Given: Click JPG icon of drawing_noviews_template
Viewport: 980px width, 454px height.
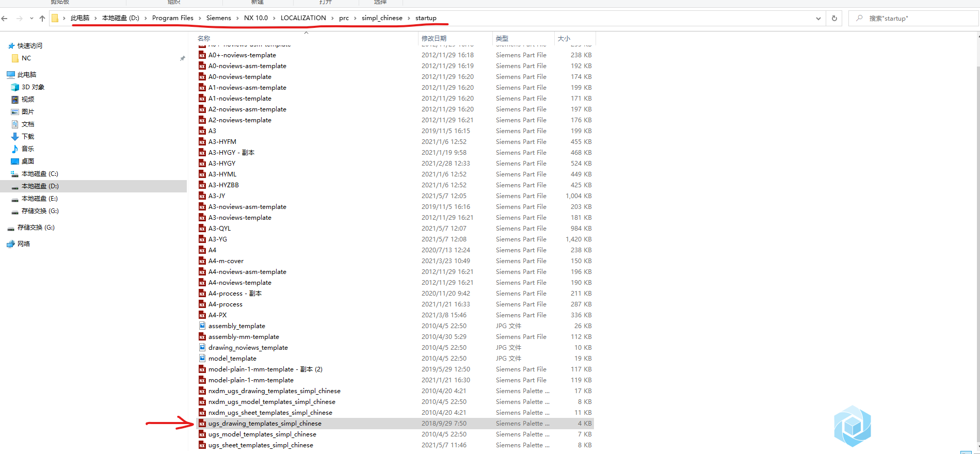Looking at the screenshot, I should coord(202,348).
